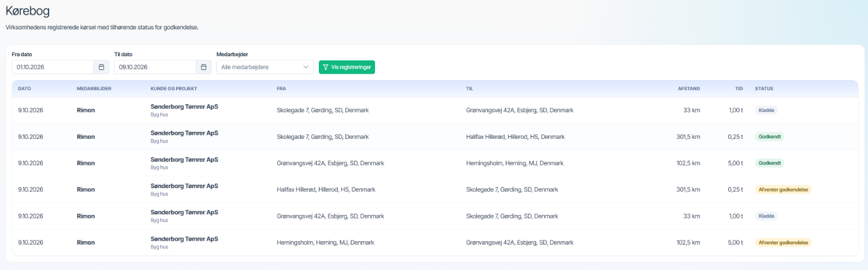Select destination 'Herningsholm, Herning, MJ, Denmark'
The height and width of the screenshot is (270, 868).
(514, 163)
